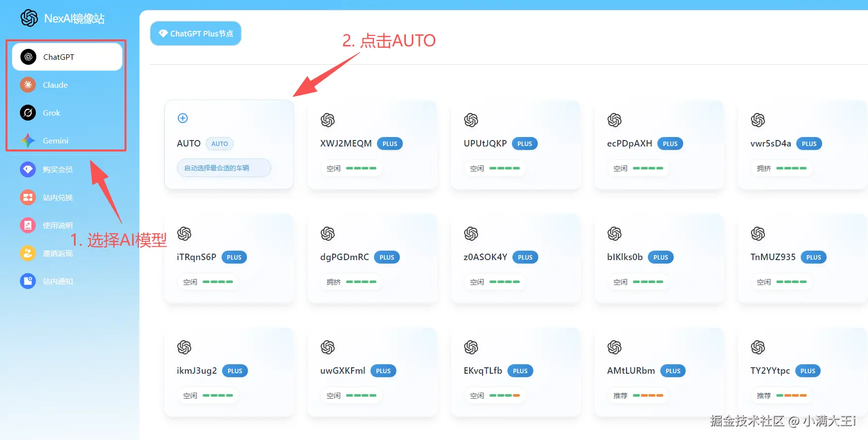
Task: Select the Gemini label in the sidebar
Action: pos(55,141)
